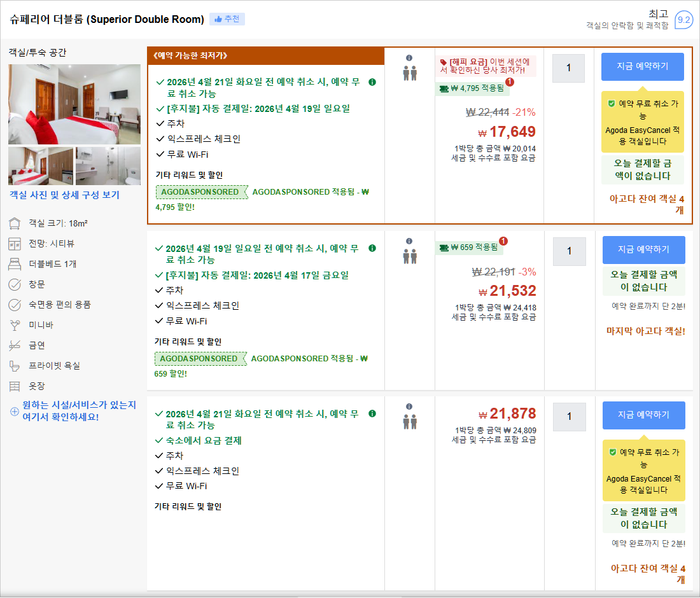
Task: Click 1박당 총 금액 ₩24,809 text
Action: tap(496, 431)
